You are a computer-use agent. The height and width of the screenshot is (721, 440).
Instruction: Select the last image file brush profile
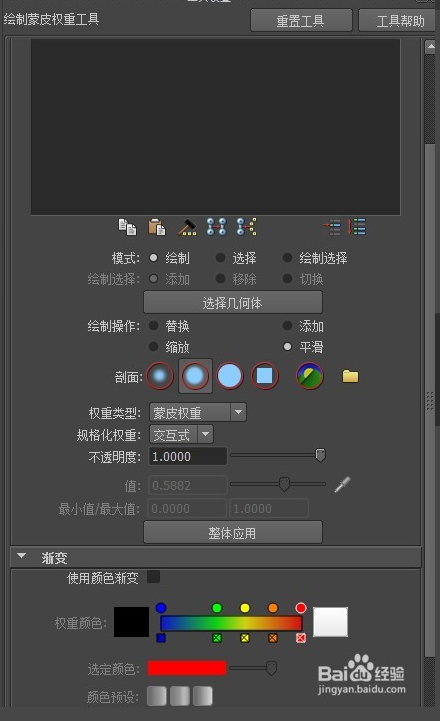[309, 376]
